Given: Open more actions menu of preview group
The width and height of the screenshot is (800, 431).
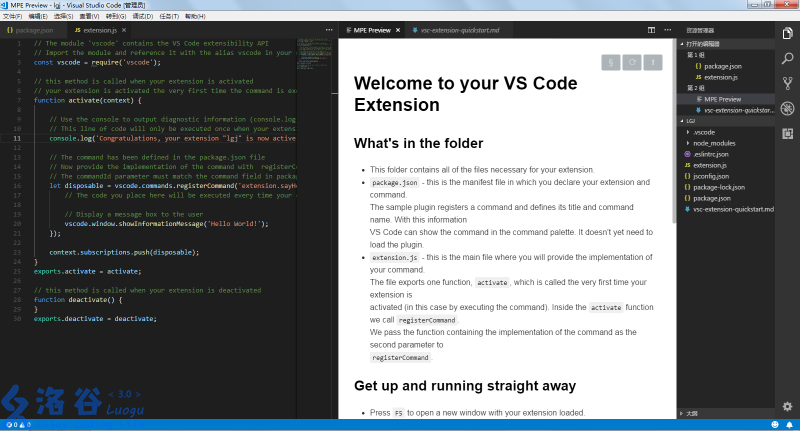Looking at the screenshot, I should (667, 30).
